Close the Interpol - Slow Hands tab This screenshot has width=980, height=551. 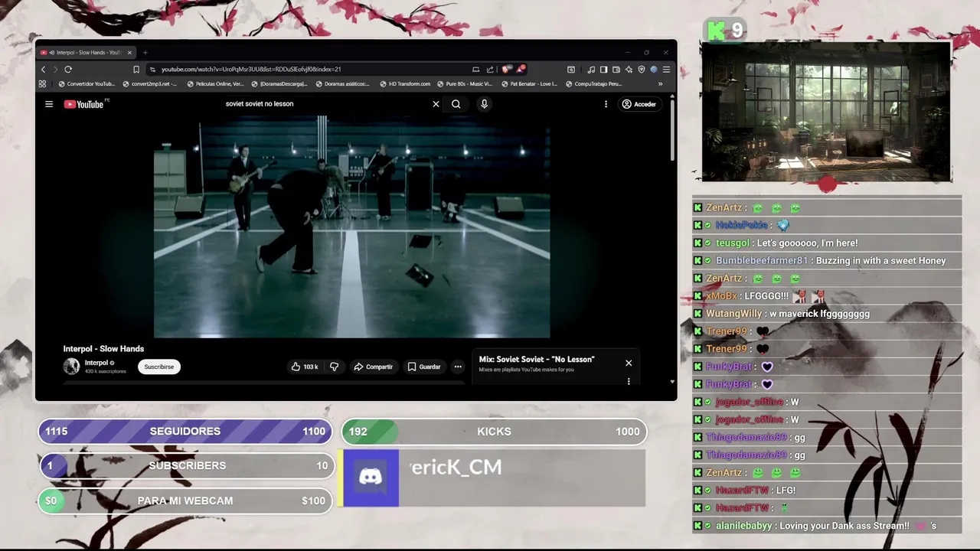pyautogui.click(x=129, y=53)
